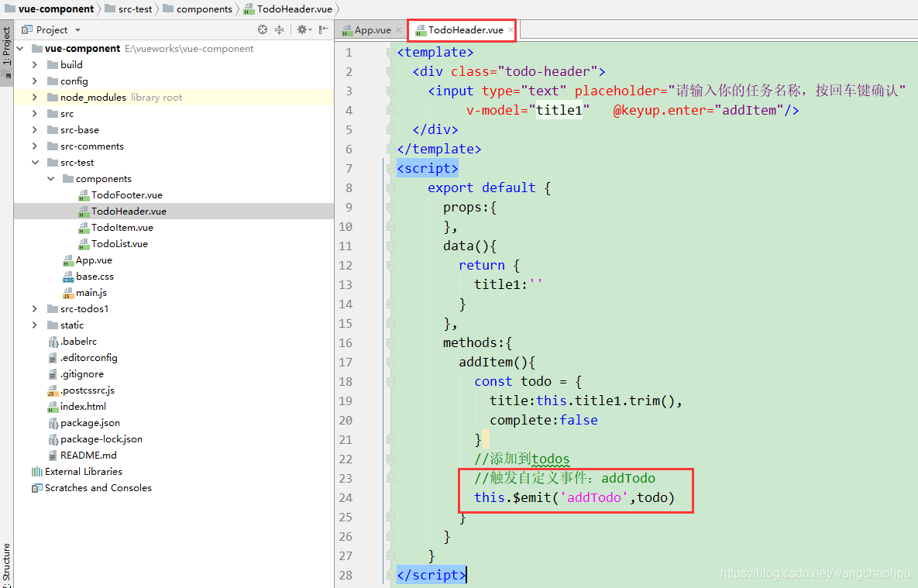Click the collapse all icon in Project panel
918x588 pixels.
tap(279, 29)
